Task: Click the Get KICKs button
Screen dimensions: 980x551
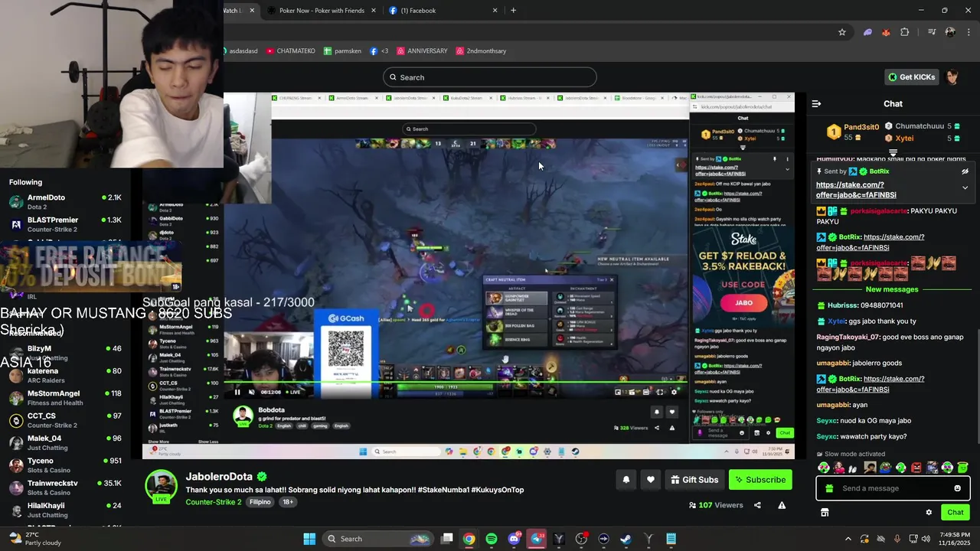Action: click(911, 77)
